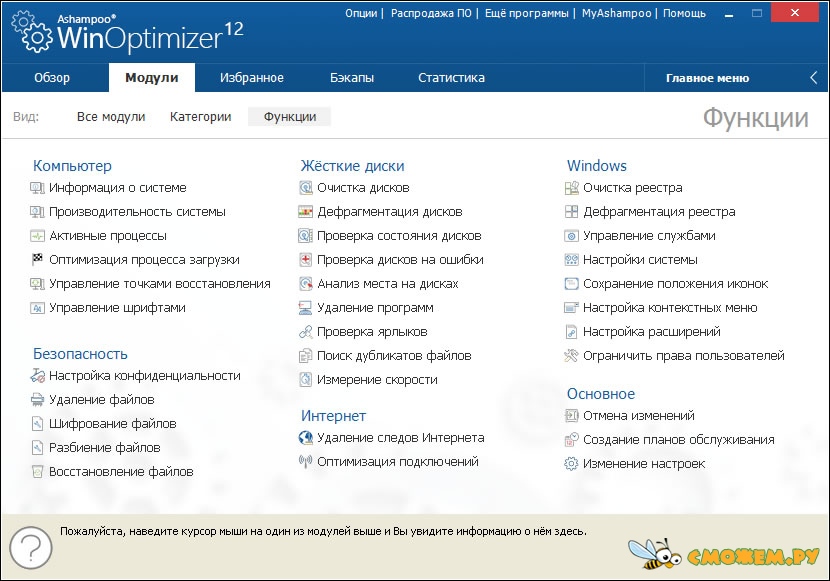This screenshot has width=830, height=581.
Task: Click the Активные процессы icon
Action: (x=37, y=236)
